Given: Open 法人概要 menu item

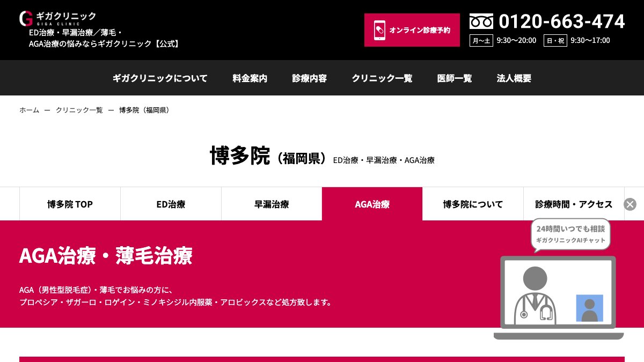Looking at the screenshot, I should (x=514, y=78).
